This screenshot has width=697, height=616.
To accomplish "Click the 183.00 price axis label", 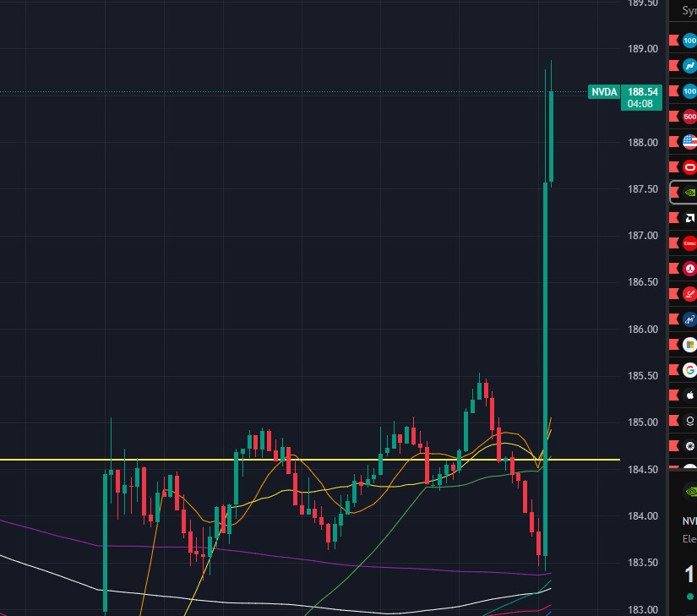I will 642,610.
